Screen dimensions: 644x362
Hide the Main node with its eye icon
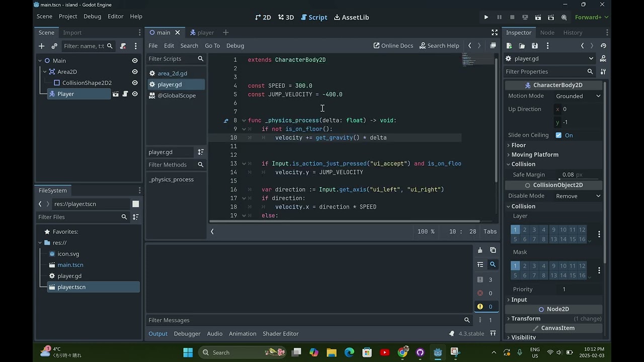coord(135,60)
